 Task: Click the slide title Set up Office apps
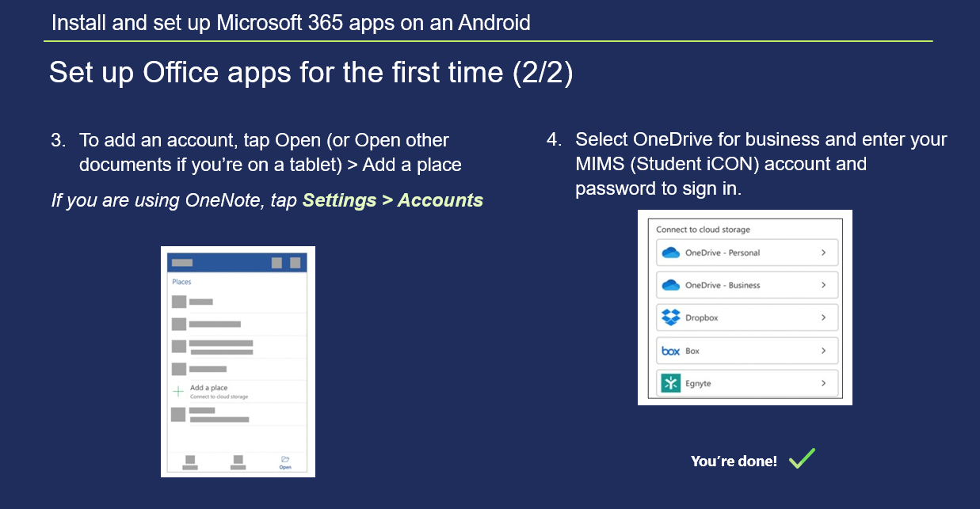tap(311, 72)
